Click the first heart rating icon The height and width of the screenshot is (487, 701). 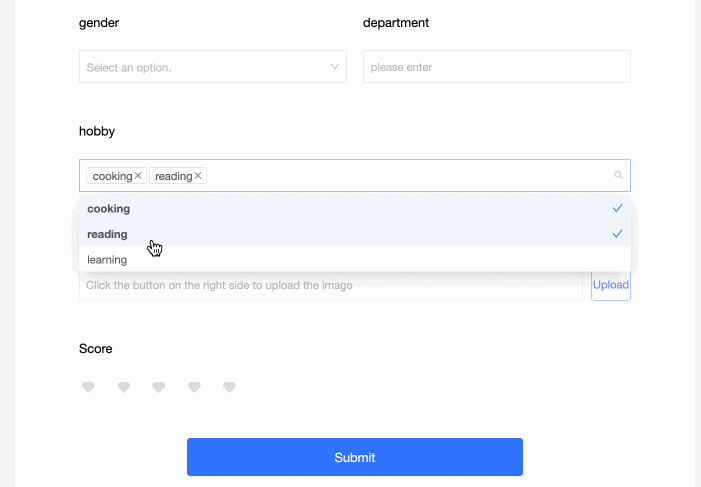pyautogui.click(x=88, y=387)
